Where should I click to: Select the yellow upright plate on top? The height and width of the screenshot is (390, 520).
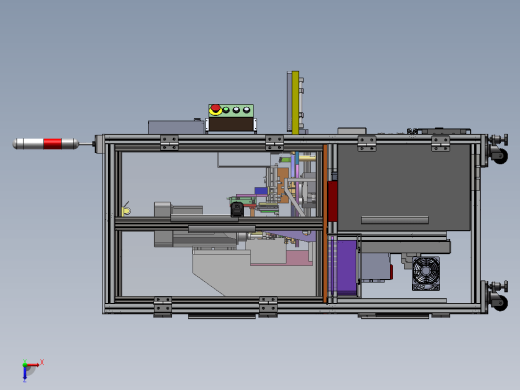pyautogui.click(x=295, y=102)
